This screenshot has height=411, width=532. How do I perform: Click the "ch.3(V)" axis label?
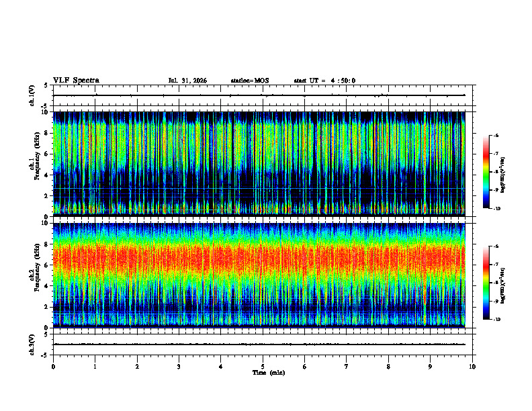point(32,345)
